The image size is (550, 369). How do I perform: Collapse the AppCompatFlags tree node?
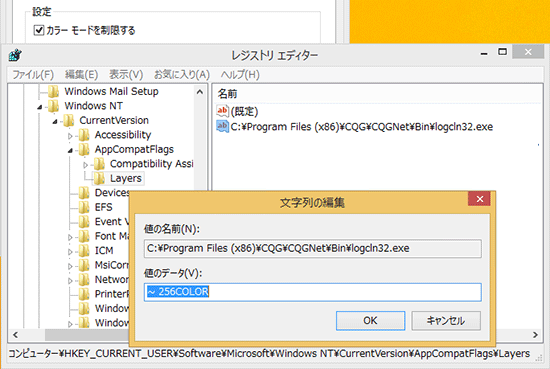[70, 151]
